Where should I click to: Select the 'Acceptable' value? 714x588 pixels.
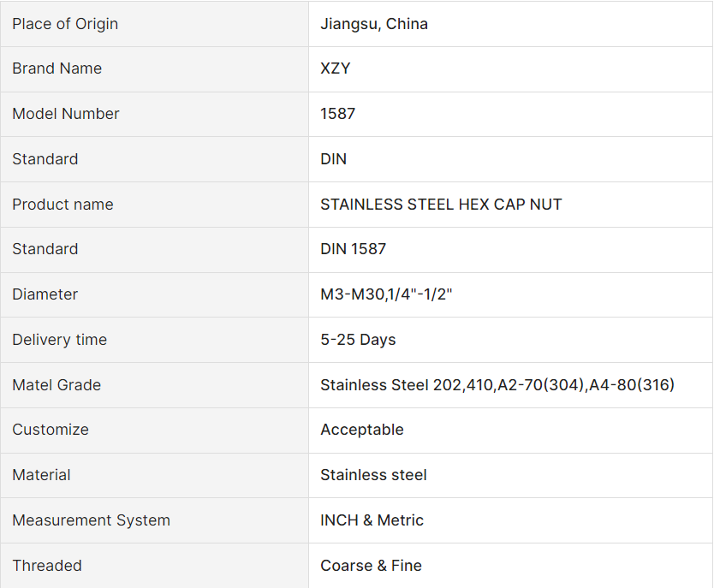coord(362,430)
